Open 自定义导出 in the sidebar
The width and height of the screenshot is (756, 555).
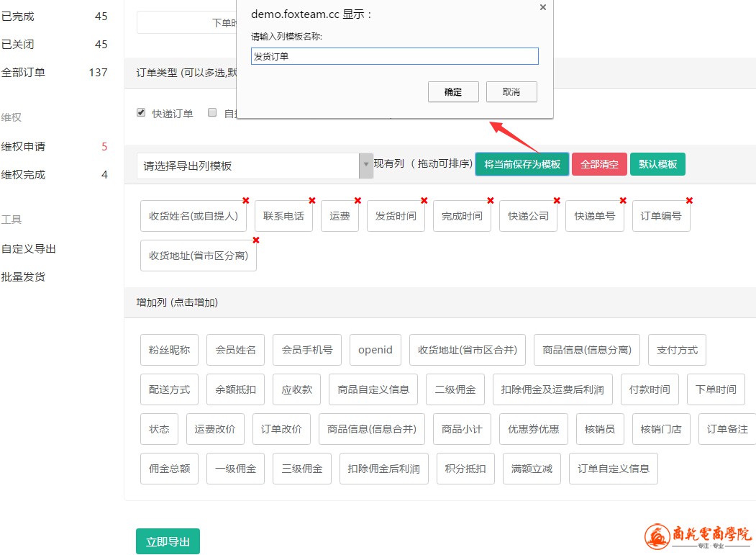(x=29, y=249)
